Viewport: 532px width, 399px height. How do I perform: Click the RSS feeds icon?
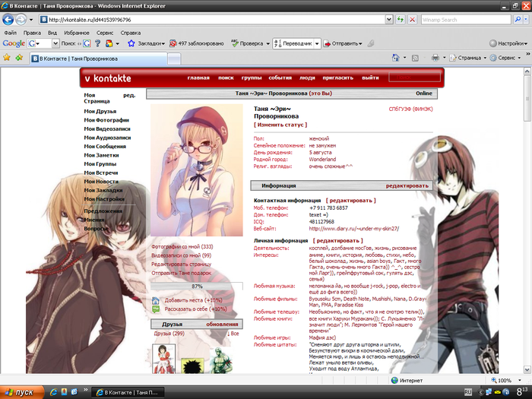pos(415,58)
